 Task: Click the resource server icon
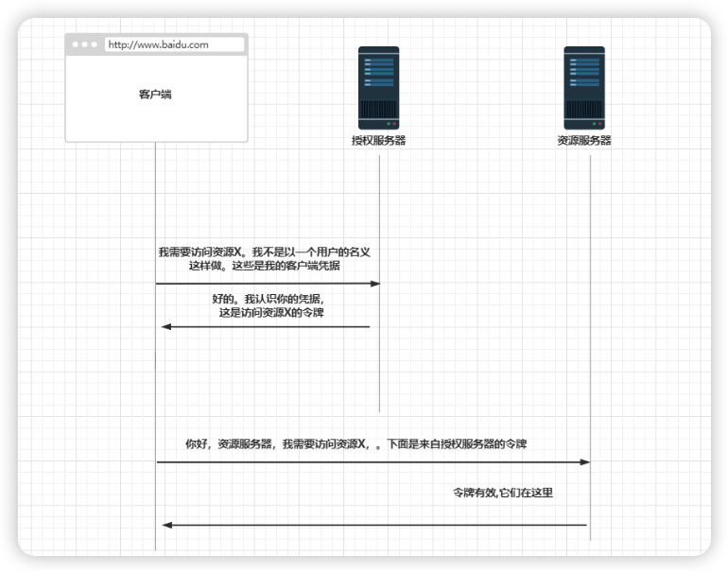tap(584, 88)
